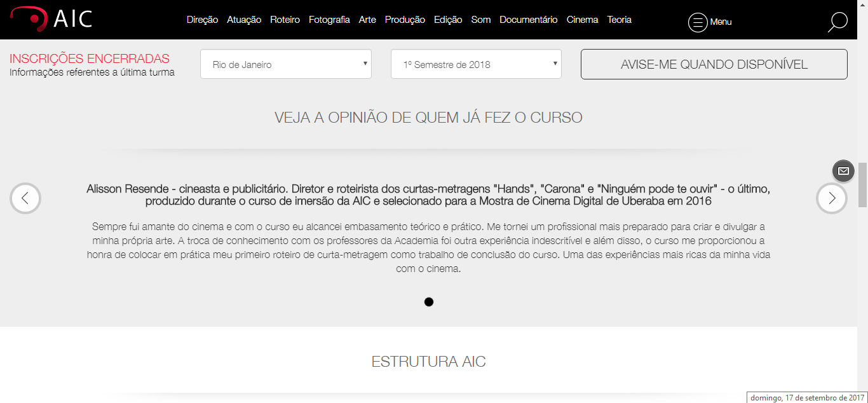868x403 pixels.
Task: Click the envelope contact icon
Action: pyautogui.click(x=843, y=170)
